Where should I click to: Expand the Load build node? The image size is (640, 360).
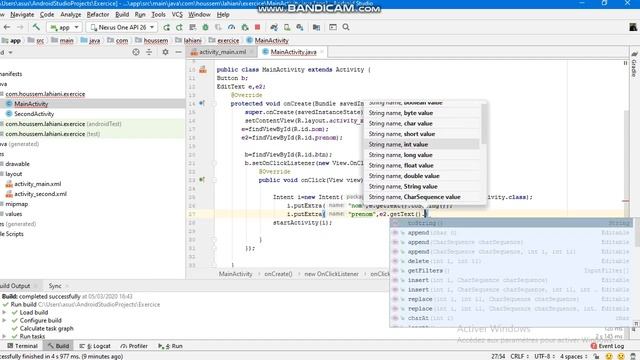tap(4, 312)
